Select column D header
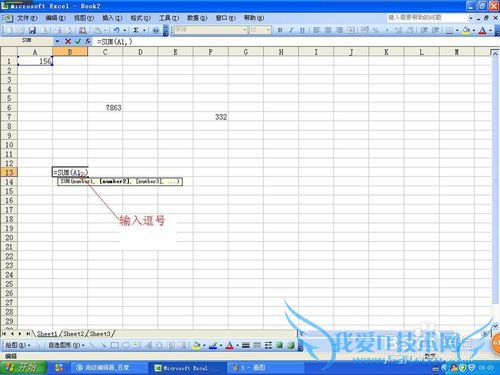 click(x=140, y=52)
